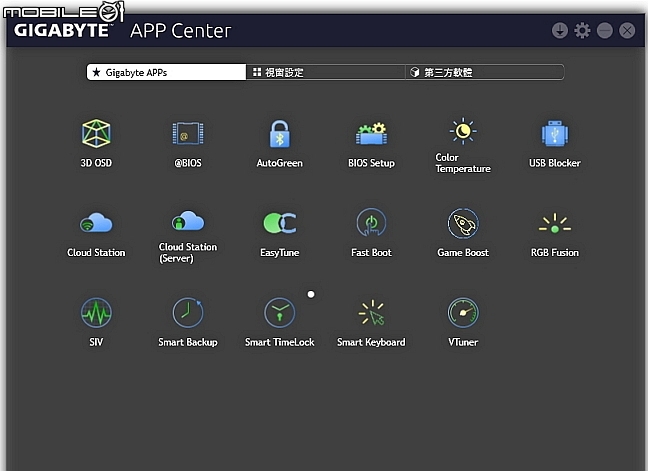This screenshot has height=471, width=648.
Task: Launch the EasyTune app
Action: click(279, 223)
